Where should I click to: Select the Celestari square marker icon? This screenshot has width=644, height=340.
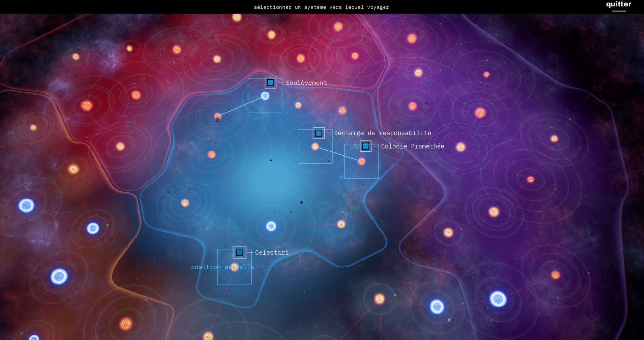coord(240,253)
